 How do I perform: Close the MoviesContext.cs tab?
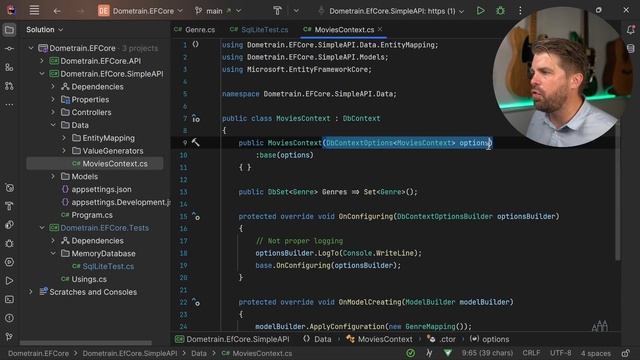click(x=380, y=29)
